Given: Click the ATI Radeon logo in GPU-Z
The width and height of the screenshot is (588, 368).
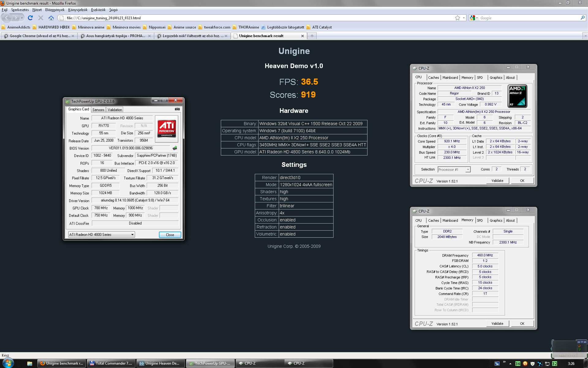Looking at the screenshot, I should [x=167, y=129].
